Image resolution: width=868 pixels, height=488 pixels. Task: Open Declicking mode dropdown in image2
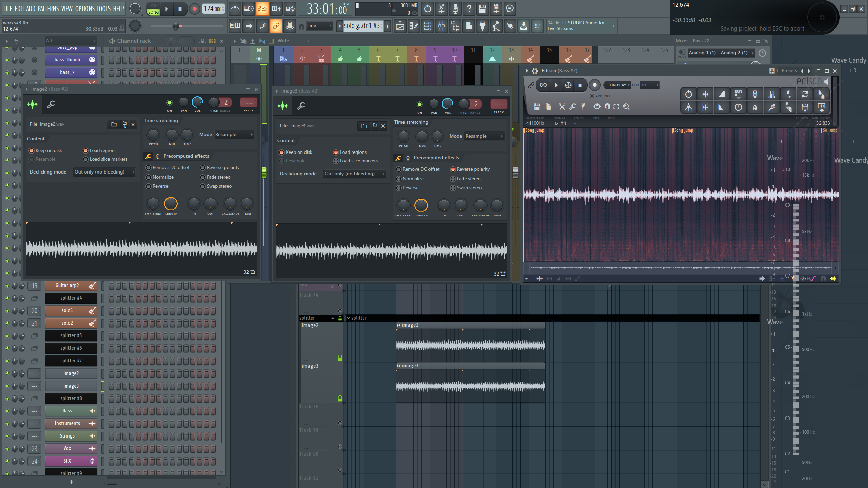click(104, 172)
